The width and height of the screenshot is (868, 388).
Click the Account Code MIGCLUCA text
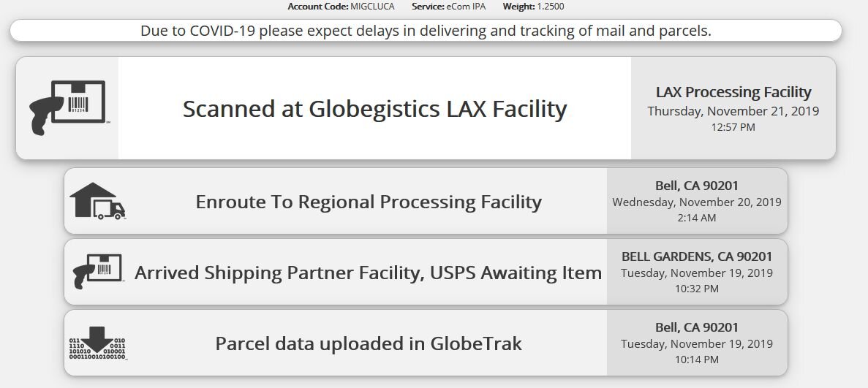(341, 7)
